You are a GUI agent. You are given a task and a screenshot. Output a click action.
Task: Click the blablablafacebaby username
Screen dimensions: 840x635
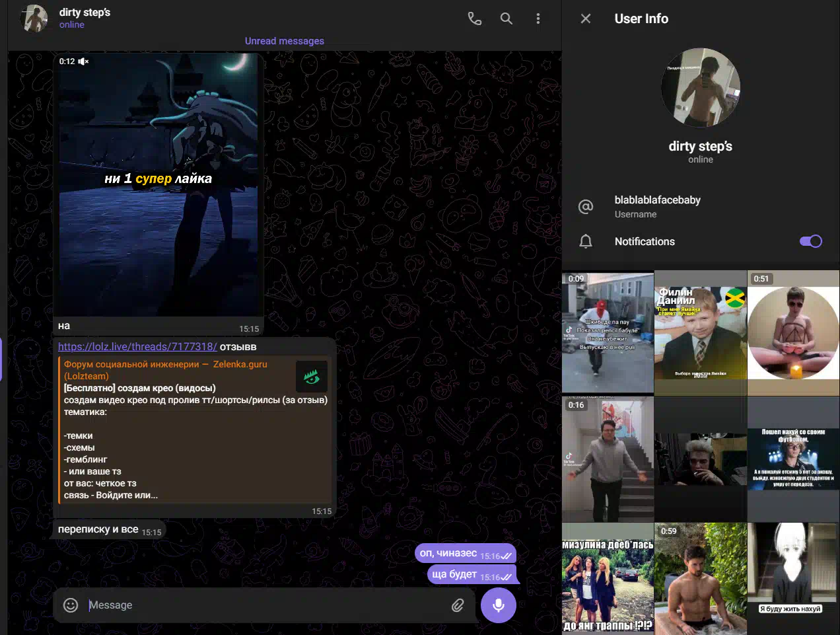(657, 200)
